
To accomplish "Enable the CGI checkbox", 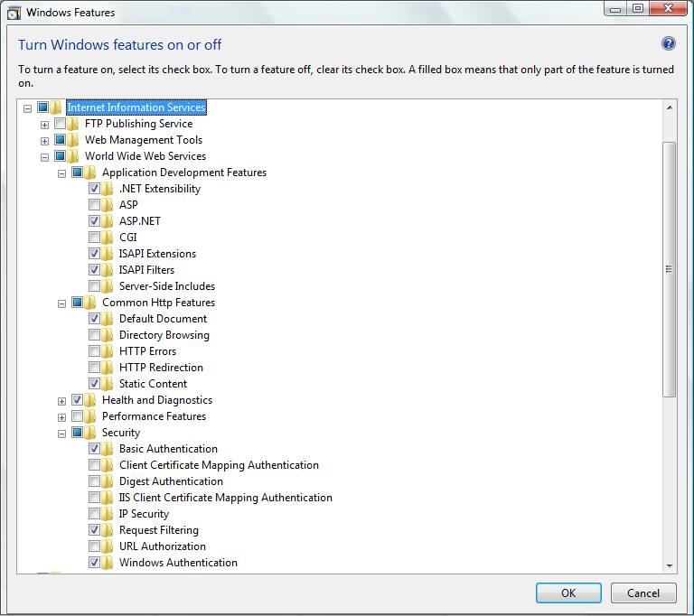I will [95, 238].
